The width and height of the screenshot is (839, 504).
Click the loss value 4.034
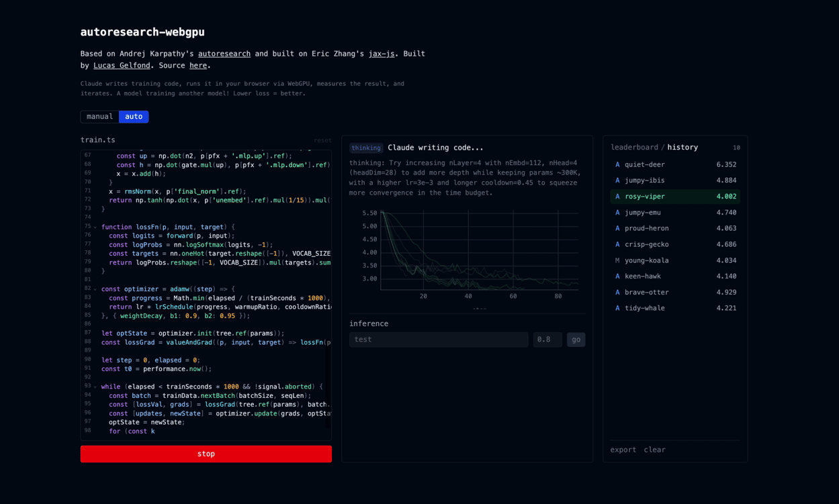[x=726, y=260]
